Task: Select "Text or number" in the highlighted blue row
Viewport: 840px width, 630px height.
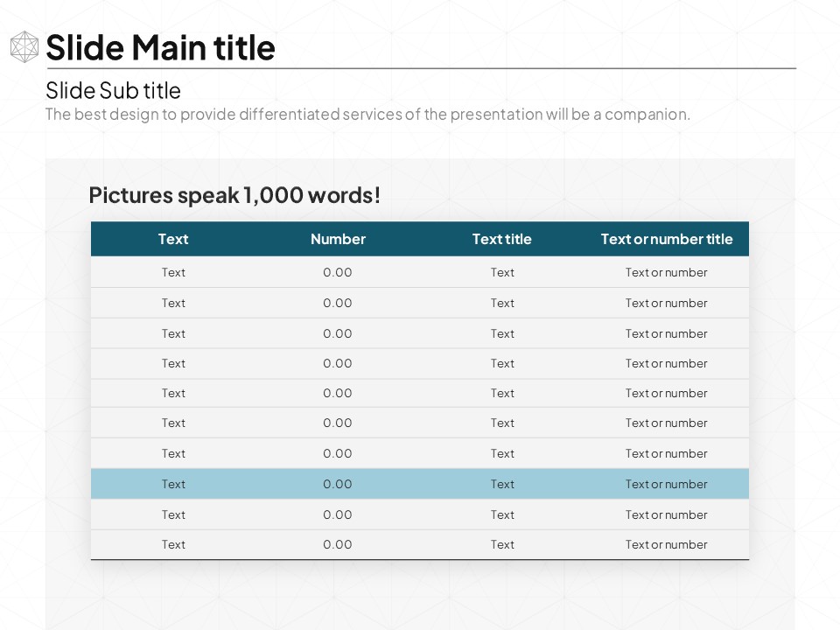Action: coord(666,484)
